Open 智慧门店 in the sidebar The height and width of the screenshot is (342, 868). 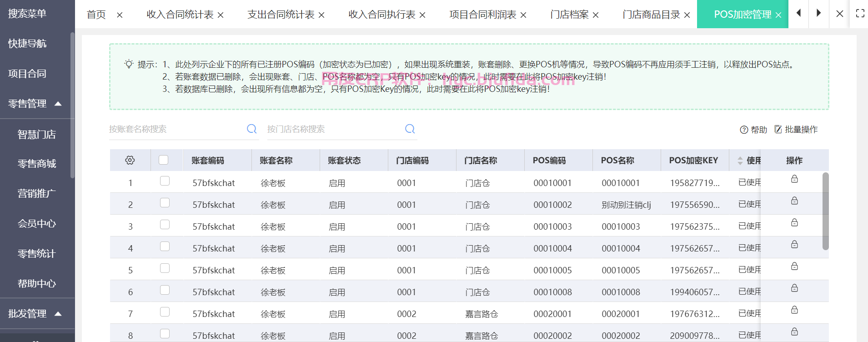pos(37,135)
